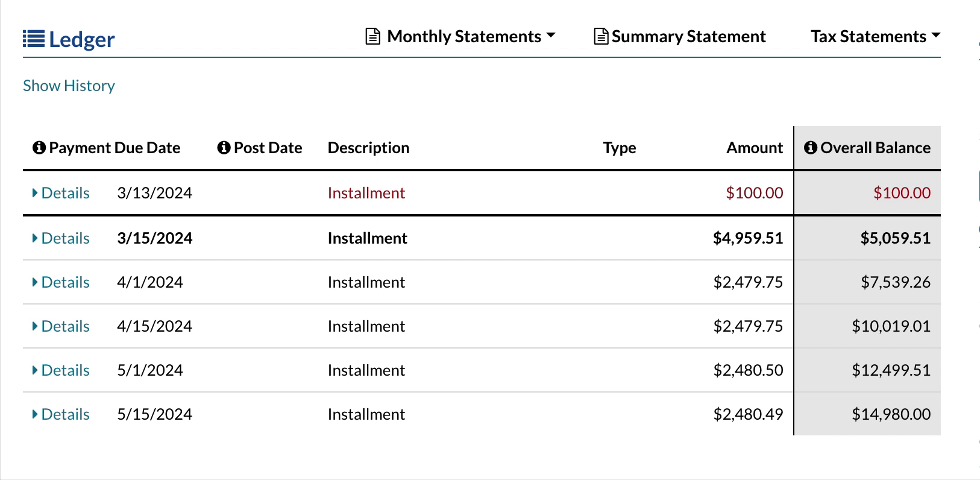Click the Ledger heading
Viewport: 980px width, 480px height.
point(81,40)
